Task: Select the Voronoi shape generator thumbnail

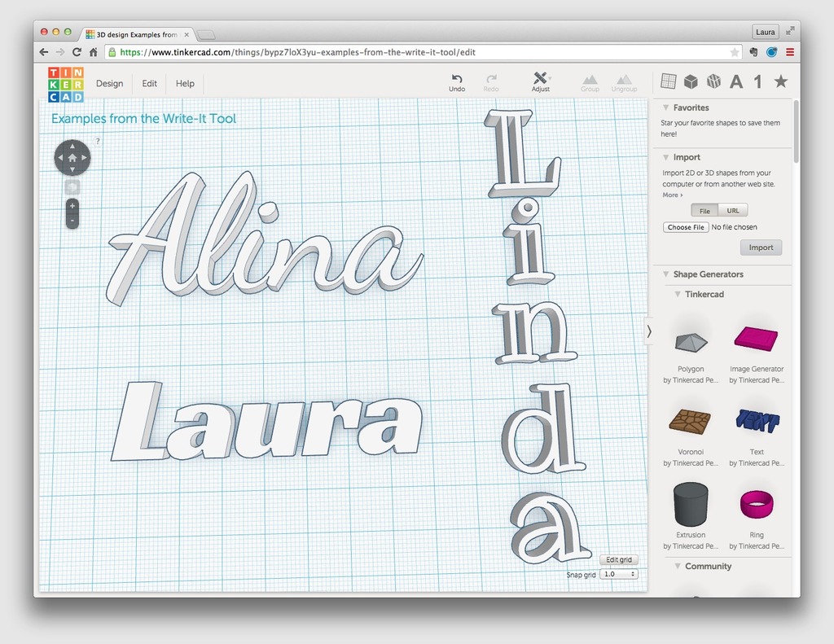Action: point(690,422)
